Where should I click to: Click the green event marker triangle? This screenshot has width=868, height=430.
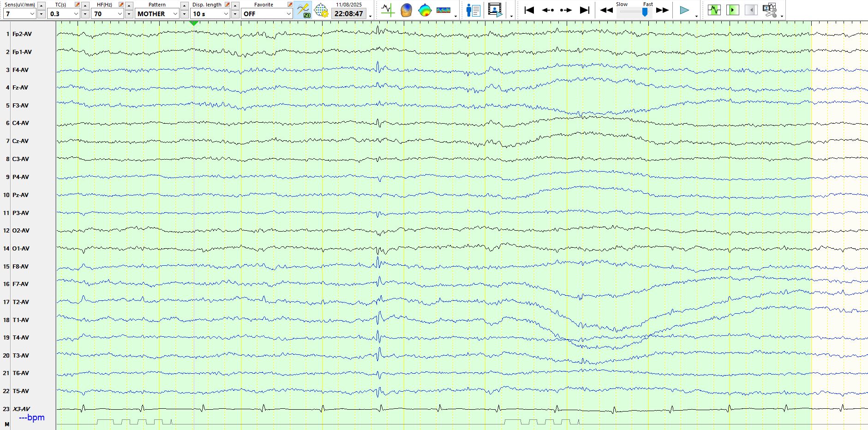click(194, 23)
